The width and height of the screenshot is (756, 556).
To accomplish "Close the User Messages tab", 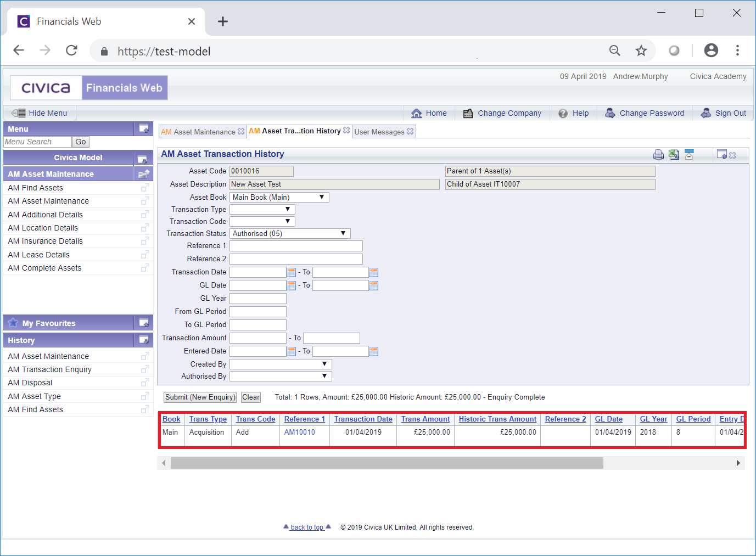I will pos(410,131).
